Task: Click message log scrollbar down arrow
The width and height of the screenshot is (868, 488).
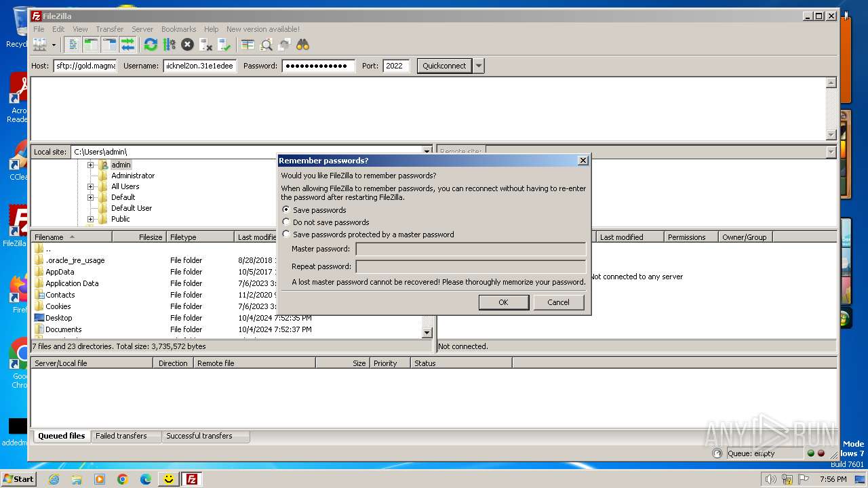Action: [831, 135]
